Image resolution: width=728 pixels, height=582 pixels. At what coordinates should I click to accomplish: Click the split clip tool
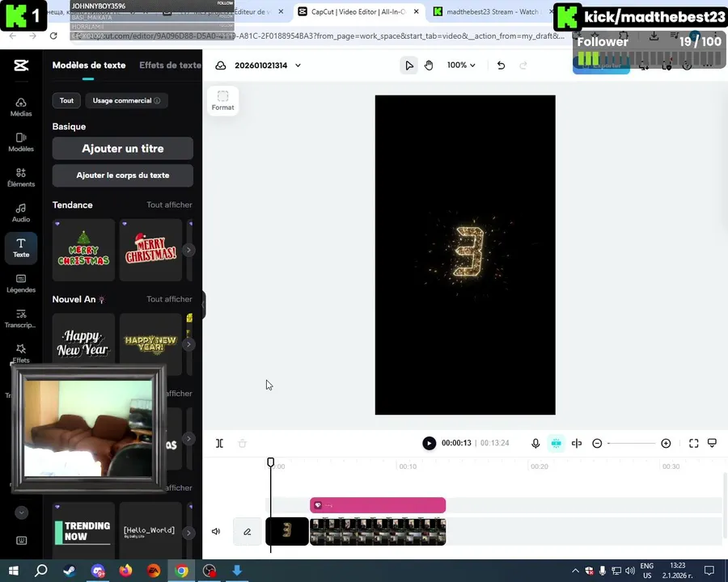point(219,444)
